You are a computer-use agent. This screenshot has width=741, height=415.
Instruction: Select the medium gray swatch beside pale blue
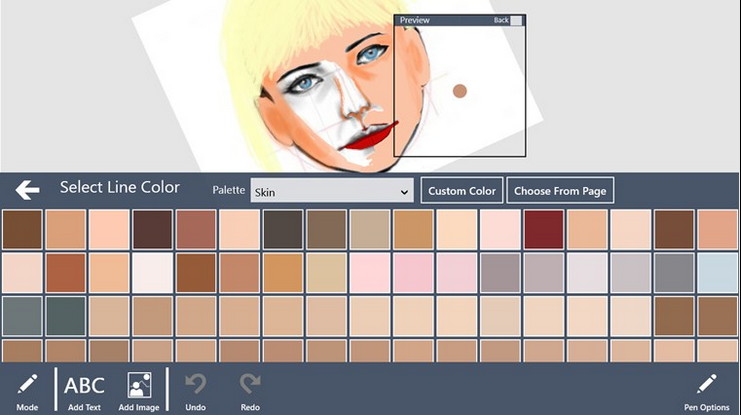click(674, 273)
